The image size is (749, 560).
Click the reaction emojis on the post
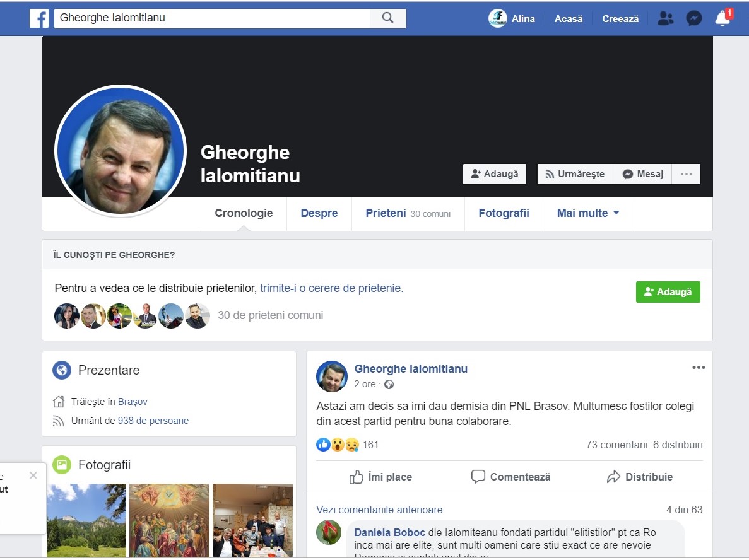(x=338, y=445)
